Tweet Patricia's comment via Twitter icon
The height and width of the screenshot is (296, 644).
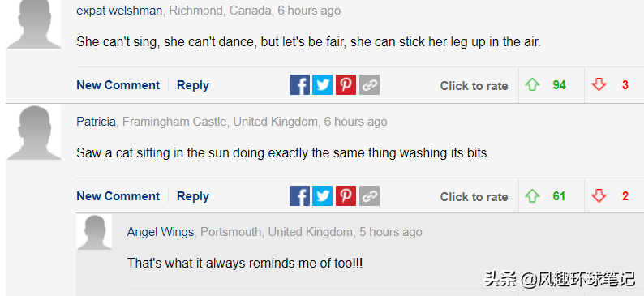[323, 195]
